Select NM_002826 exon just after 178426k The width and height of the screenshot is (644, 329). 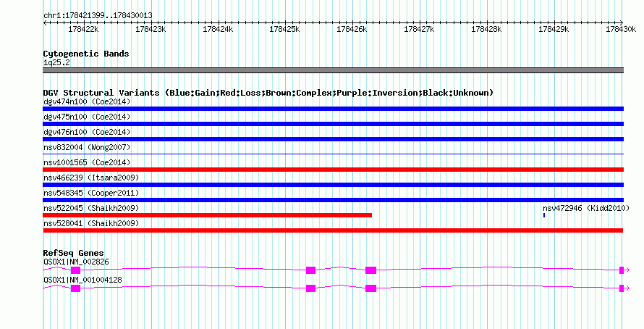pos(371,270)
